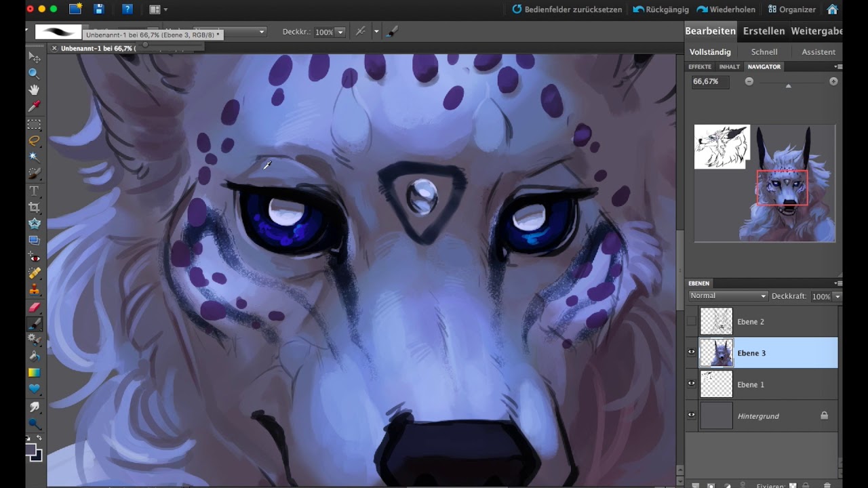The height and width of the screenshot is (488, 868).
Task: Hide the Ebene 3 layer
Action: coord(692,352)
